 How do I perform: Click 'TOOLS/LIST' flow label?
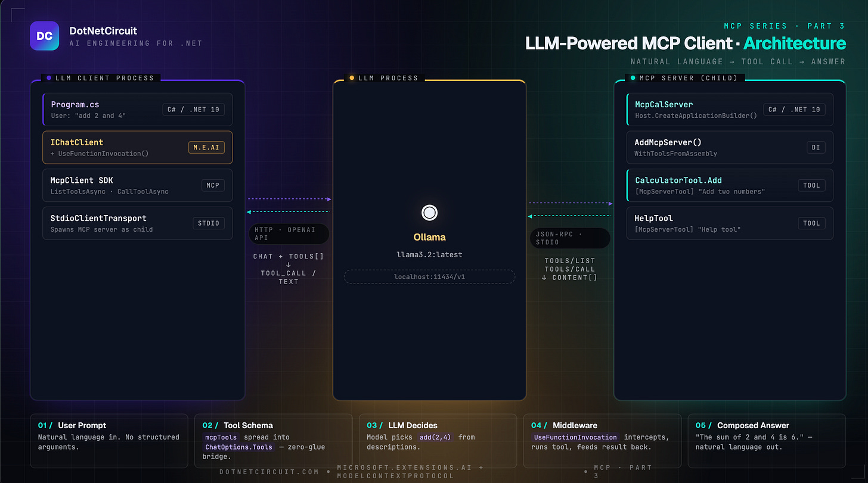(x=570, y=261)
